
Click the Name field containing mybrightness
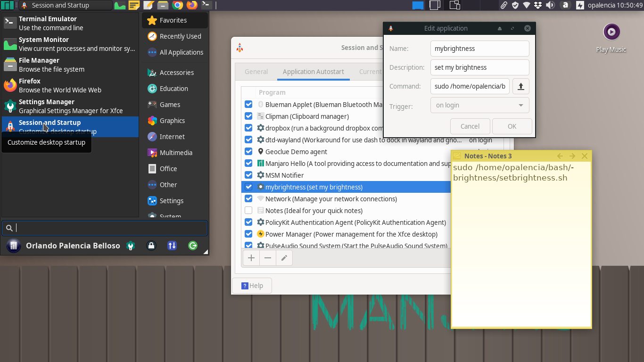click(480, 49)
